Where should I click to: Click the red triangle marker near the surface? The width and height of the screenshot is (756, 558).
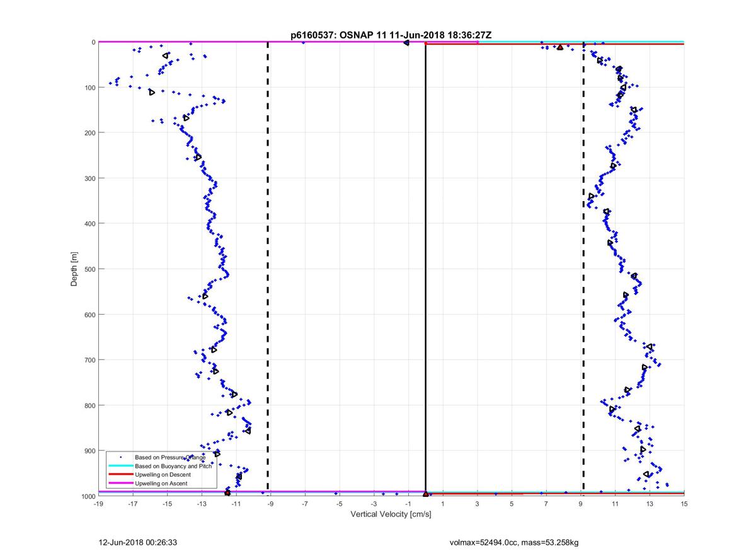pos(560,47)
